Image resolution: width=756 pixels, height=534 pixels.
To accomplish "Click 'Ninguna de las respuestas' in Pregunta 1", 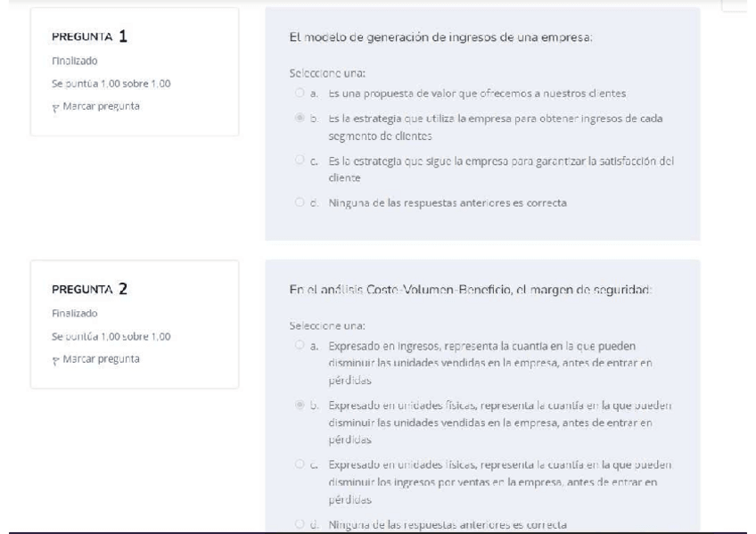I will (448, 203).
